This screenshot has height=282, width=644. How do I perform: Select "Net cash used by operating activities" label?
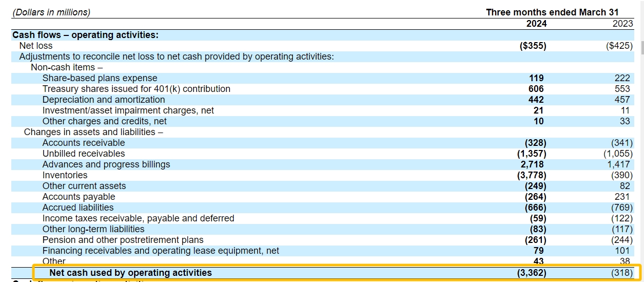point(130,273)
